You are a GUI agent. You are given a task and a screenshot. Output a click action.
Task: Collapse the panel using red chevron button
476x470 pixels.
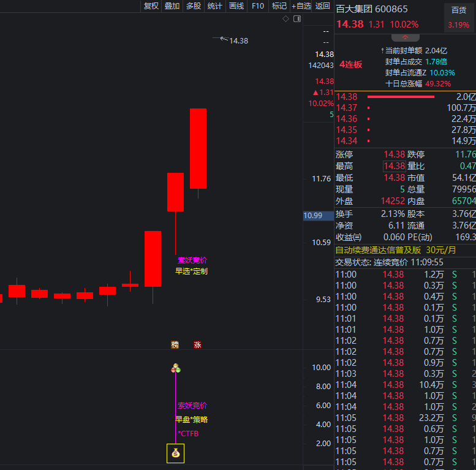[x=405, y=37]
